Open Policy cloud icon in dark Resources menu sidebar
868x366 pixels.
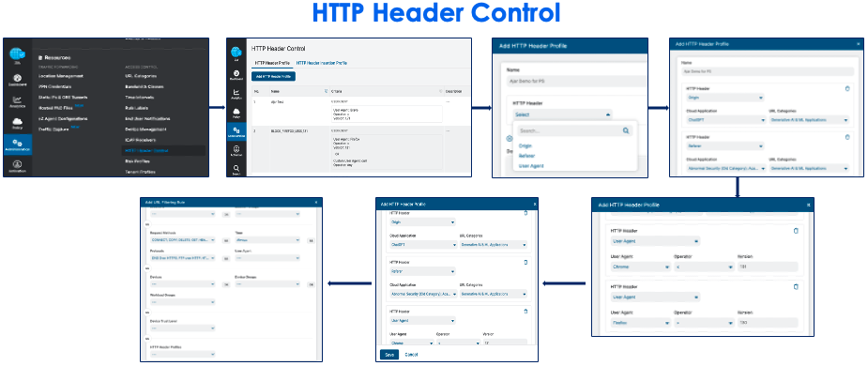click(17, 121)
